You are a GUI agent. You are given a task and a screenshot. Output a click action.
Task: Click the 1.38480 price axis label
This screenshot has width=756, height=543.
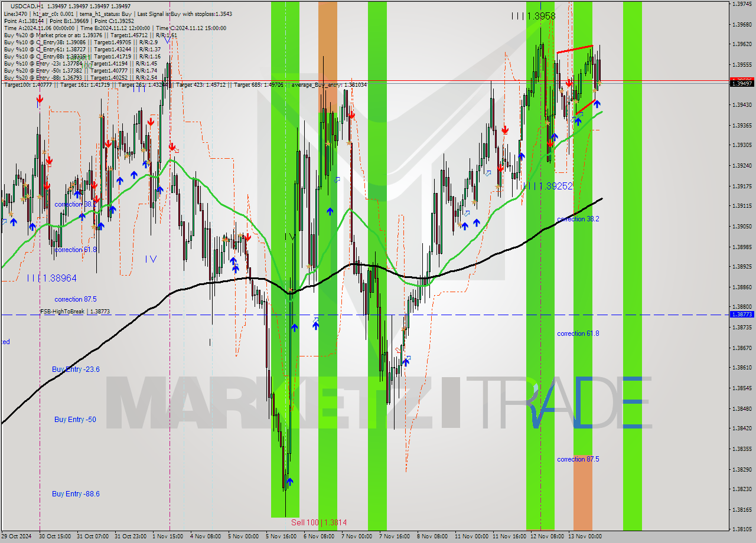(x=742, y=408)
